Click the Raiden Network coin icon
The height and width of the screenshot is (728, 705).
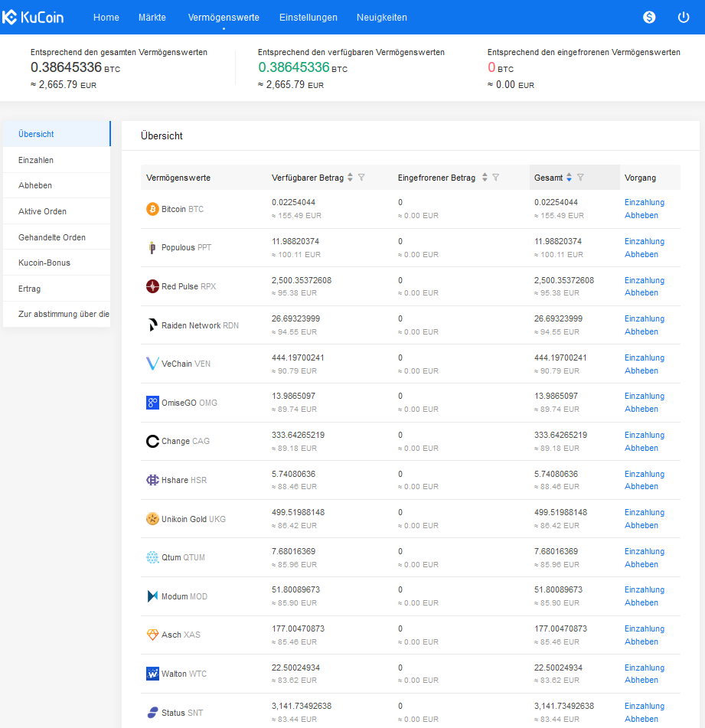152,325
